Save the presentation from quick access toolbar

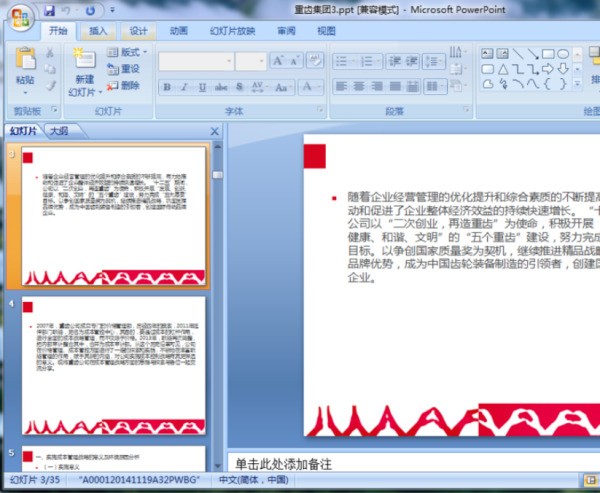pos(49,10)
